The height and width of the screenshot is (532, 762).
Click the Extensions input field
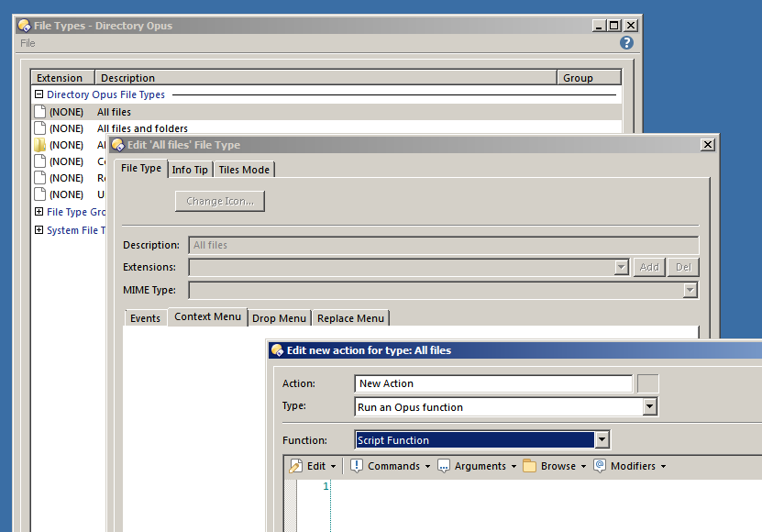(402, 267)
